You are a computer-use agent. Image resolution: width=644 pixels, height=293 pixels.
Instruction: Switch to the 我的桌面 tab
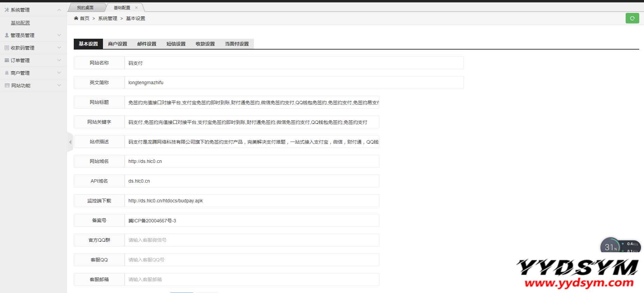point(85,7)
